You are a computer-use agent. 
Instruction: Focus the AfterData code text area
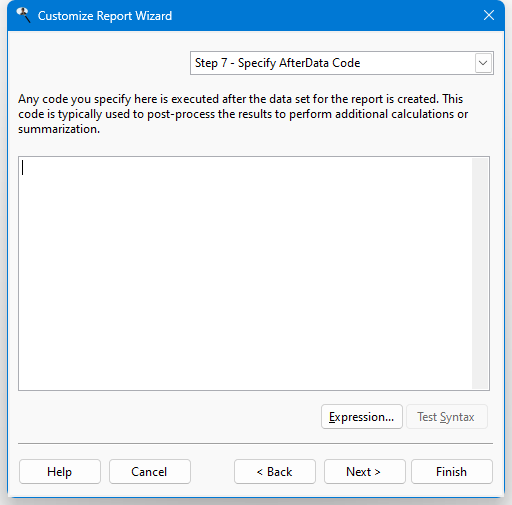245,273
